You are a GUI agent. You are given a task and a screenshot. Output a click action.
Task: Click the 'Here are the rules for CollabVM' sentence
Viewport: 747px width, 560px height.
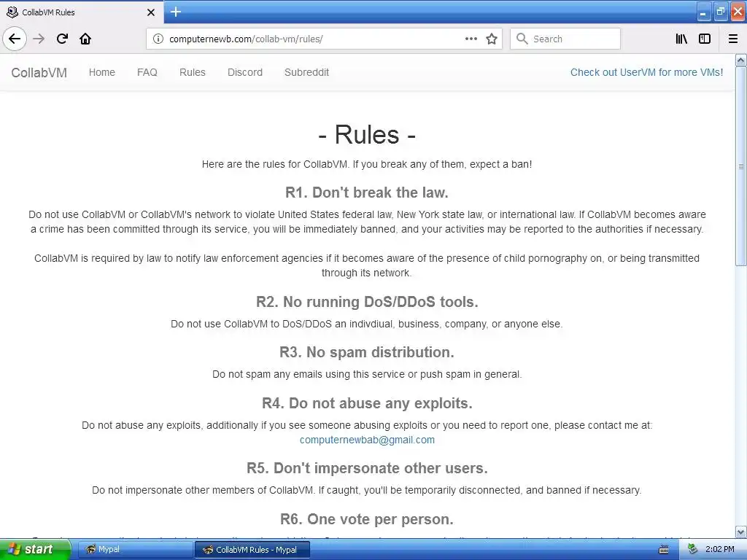point(367,164)
